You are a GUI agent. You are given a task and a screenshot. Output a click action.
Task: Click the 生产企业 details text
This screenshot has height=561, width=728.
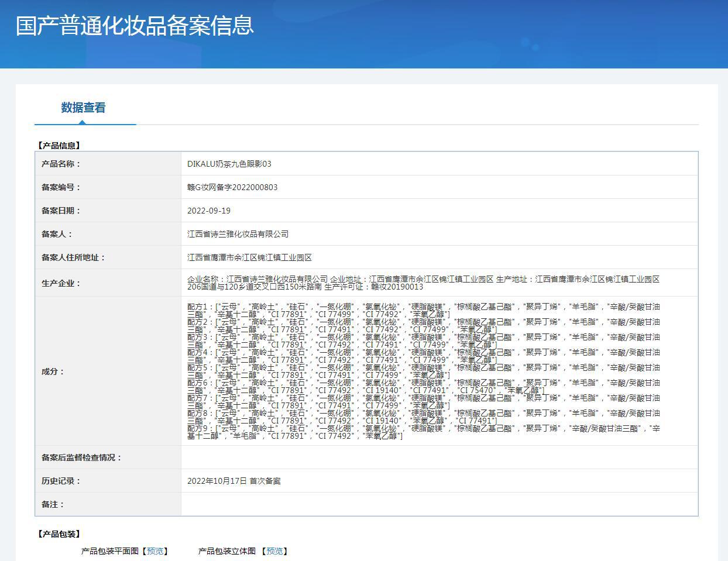423,283
